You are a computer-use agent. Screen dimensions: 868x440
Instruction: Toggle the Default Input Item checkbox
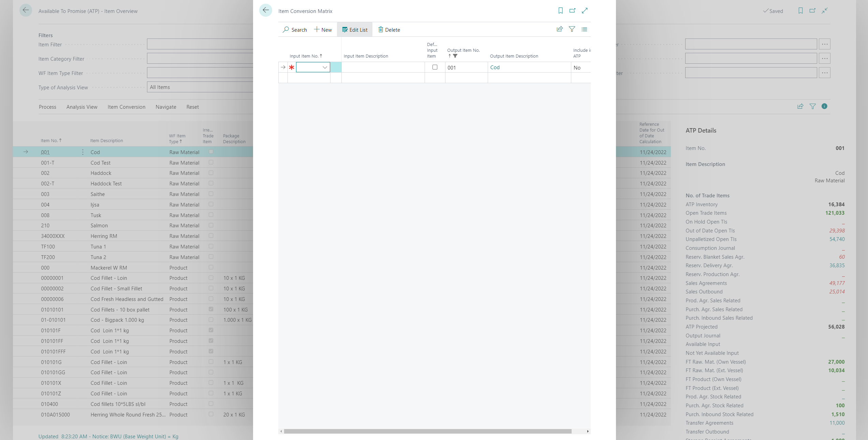pyautogui.click(x=435, y=67)
